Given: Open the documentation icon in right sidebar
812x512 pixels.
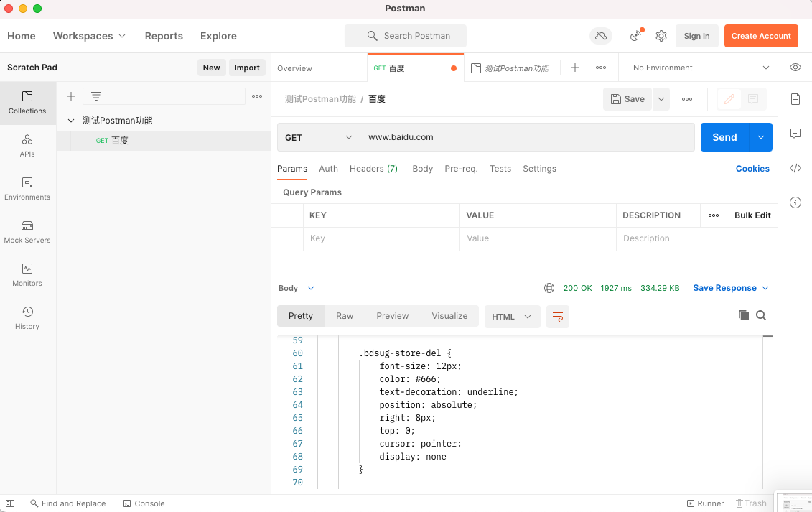Looking at the screenshot, I should (795, 98).
